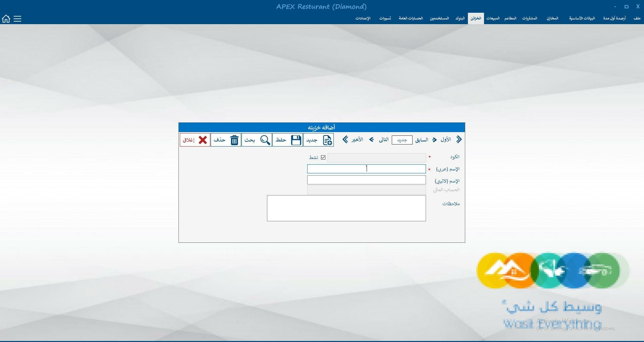Click the Latin name (الإسم لاتيني) field
644x342 pixels.
tap(366, 180)
